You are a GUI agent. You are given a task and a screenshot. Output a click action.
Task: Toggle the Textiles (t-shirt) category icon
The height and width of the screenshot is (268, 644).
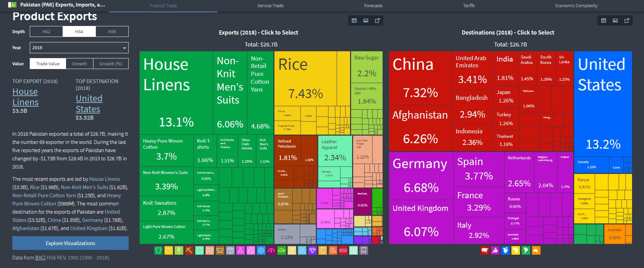pyautogui.click(x=158, y=251)
